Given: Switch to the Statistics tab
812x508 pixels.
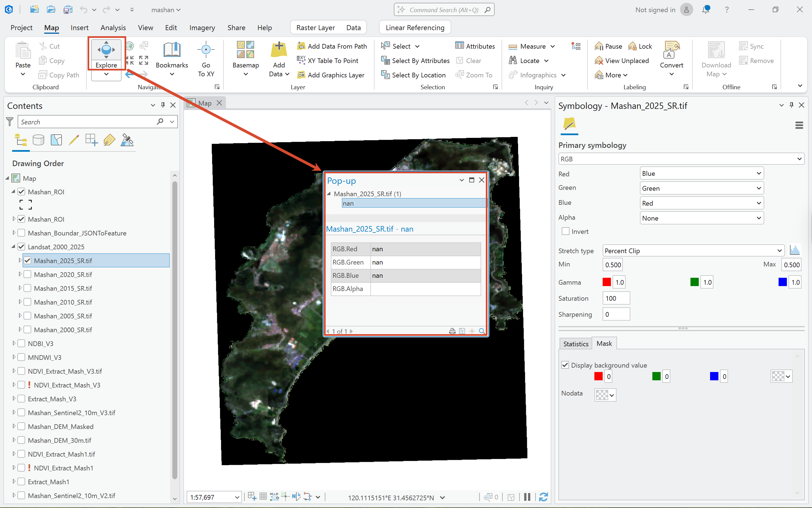Looking at the screenshot, I should click(575, 344).
